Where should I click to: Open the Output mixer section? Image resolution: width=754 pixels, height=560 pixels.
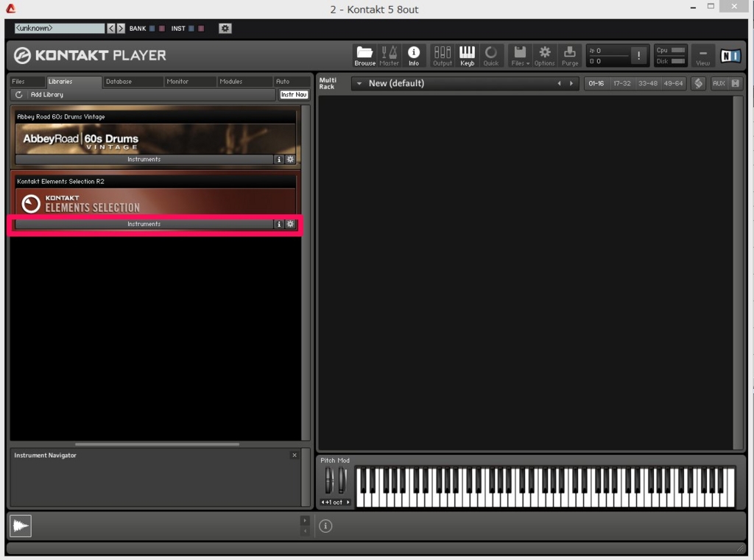point(442,56)
